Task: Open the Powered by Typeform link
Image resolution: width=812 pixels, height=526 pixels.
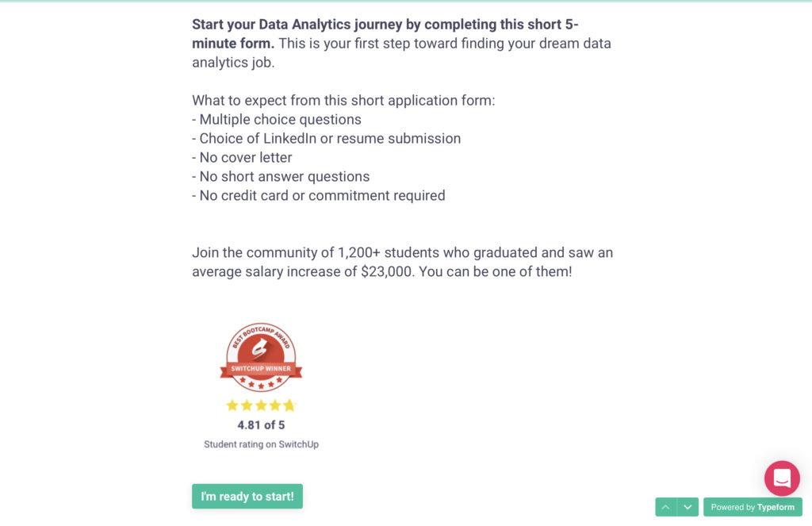Action: 753,507
